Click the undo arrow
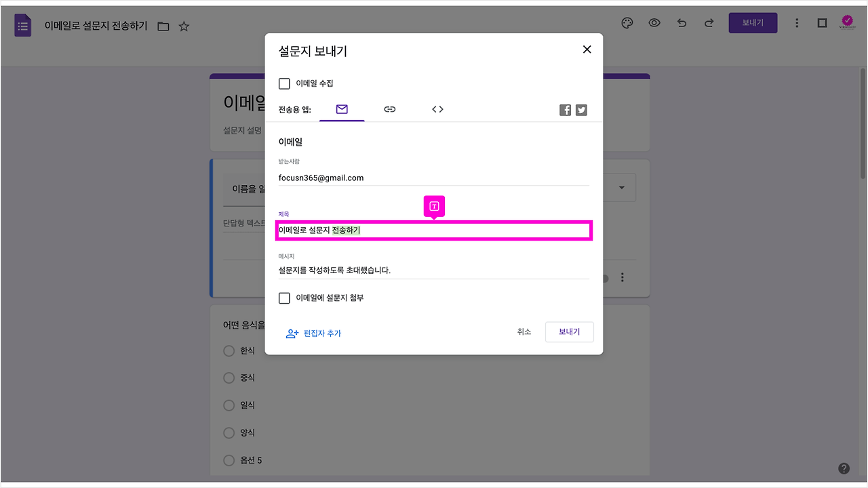 (682, 22)
